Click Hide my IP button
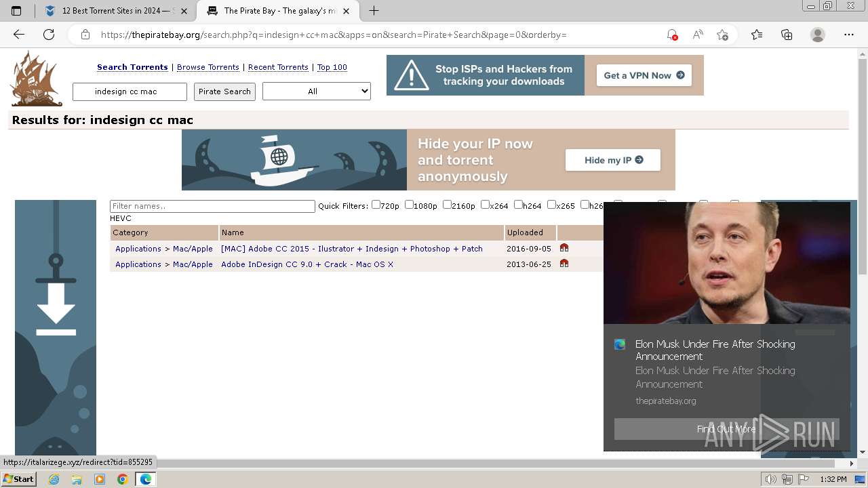This screenshot has height=488, width=868. click(x=613, y=160)
